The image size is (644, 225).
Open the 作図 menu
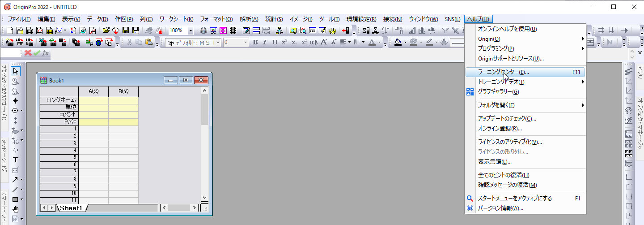coord(124,19)
